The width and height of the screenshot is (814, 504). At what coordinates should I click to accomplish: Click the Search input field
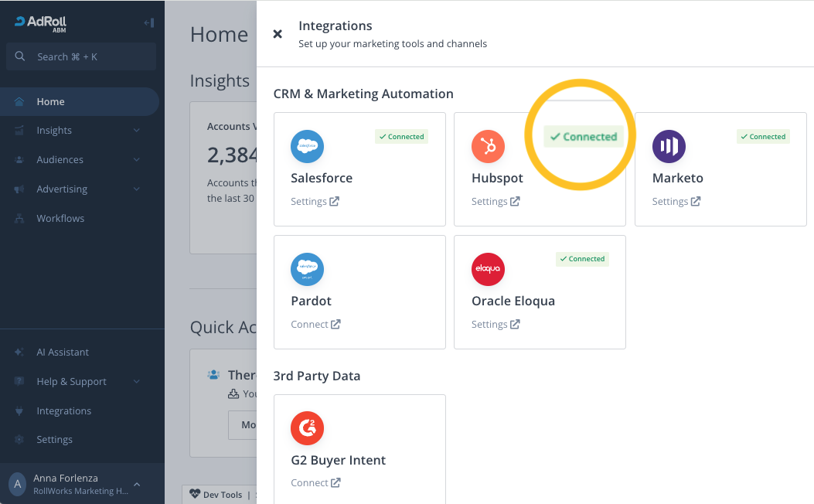pyautogui.click(x=81, y=57)
